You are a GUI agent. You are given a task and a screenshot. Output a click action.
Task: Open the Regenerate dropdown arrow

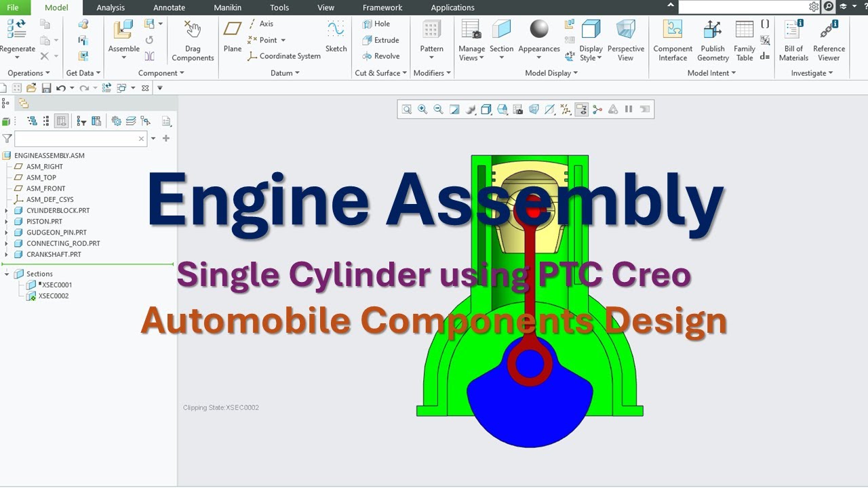tap(16, 58)
